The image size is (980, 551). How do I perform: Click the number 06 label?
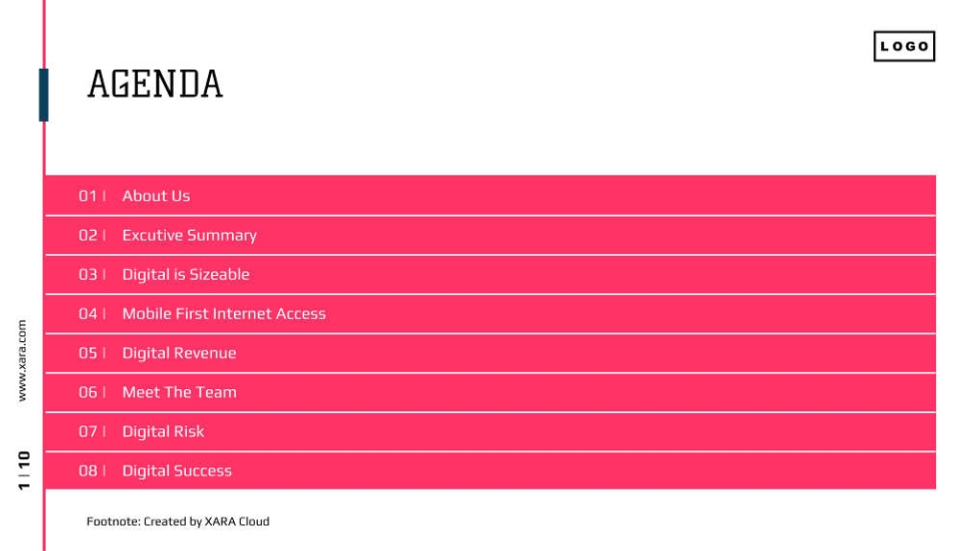click(87, 392)
